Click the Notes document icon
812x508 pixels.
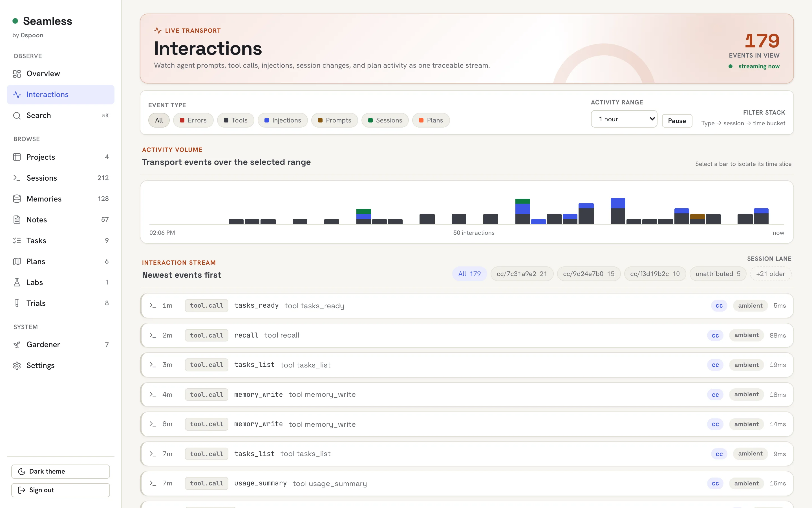(x=17, y=219)
